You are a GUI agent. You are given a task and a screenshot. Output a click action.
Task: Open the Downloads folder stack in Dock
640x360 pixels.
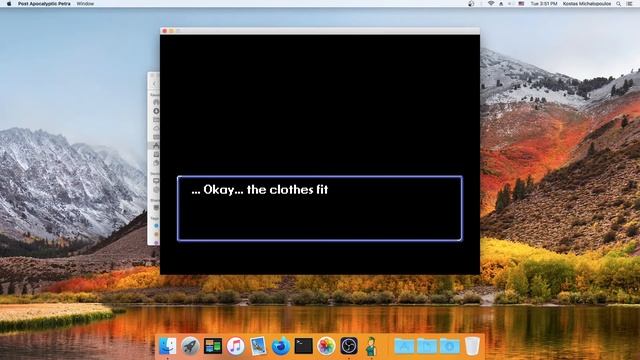tap(449, 346)
